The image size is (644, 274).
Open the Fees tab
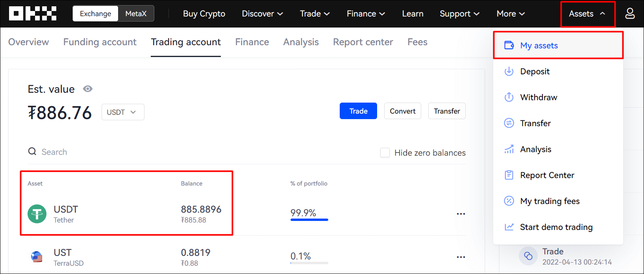tap(417, 42)
